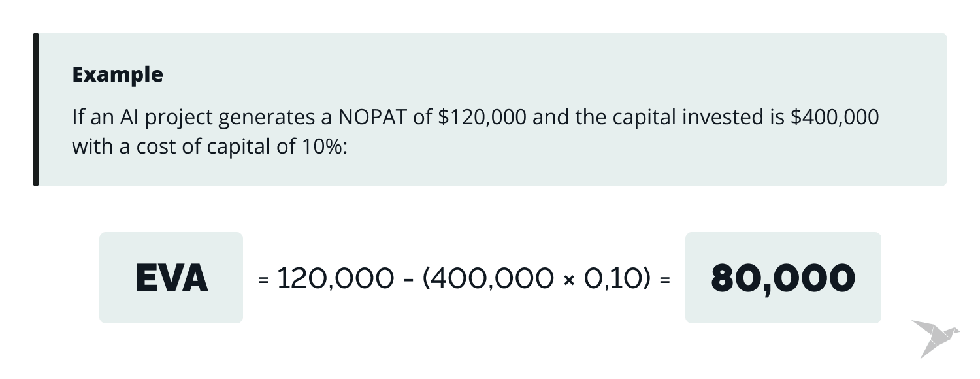Viewport: 980px width, 379px height.
Task: Click the equals sign right of EVA
Action: (264, 280)
